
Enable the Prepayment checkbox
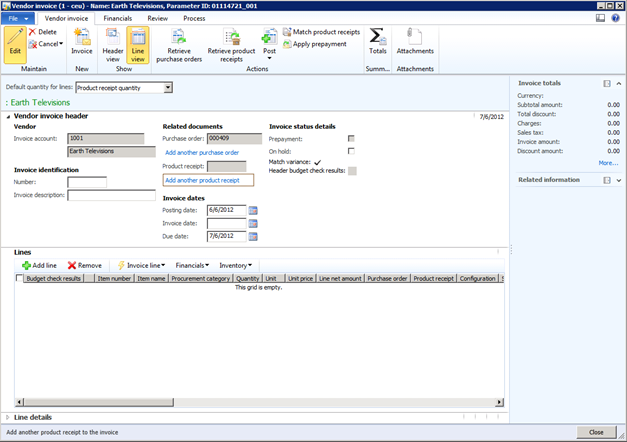(351, 138)
